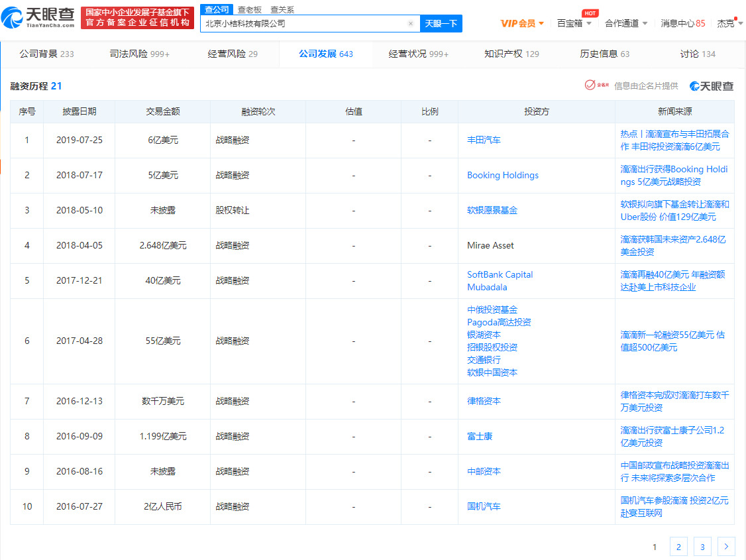Click the 交易金额 column header
746x560 pixels.
coord(163,111)
